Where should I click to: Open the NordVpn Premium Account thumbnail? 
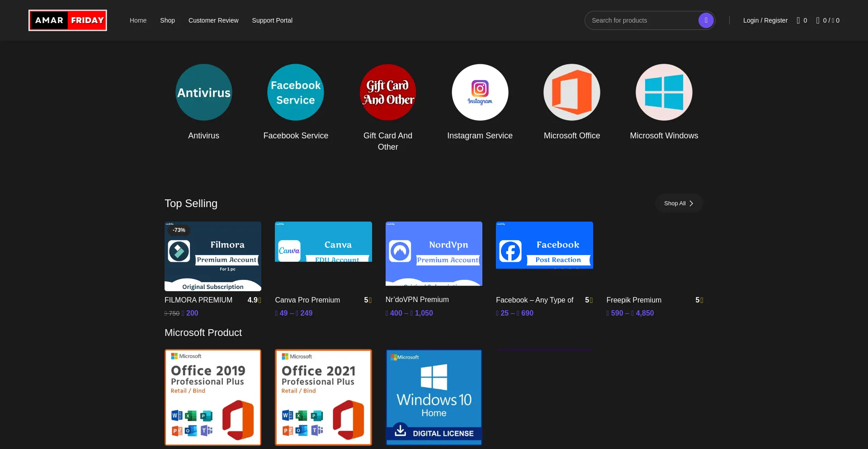pos(434,254)
